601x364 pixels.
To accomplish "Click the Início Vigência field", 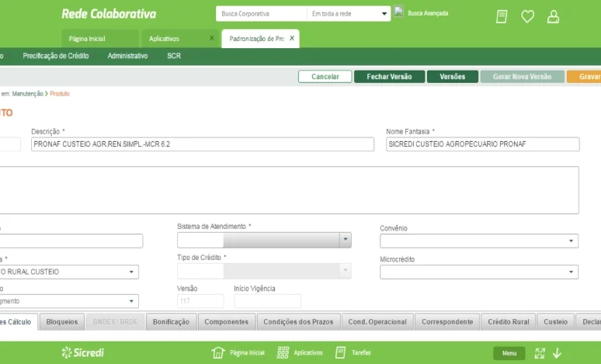I will [x=268, y=301].
